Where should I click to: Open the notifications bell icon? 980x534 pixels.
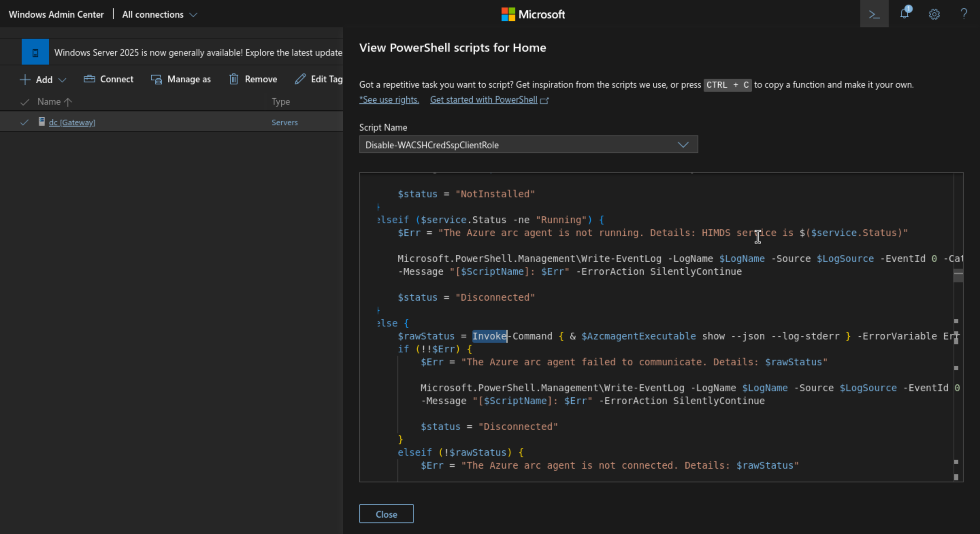(905, 14)
